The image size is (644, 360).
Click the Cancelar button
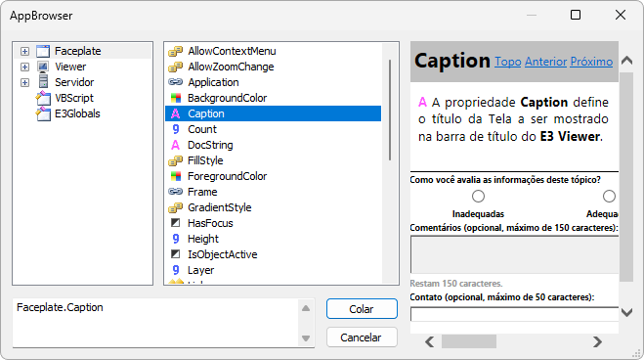(362, 337)
